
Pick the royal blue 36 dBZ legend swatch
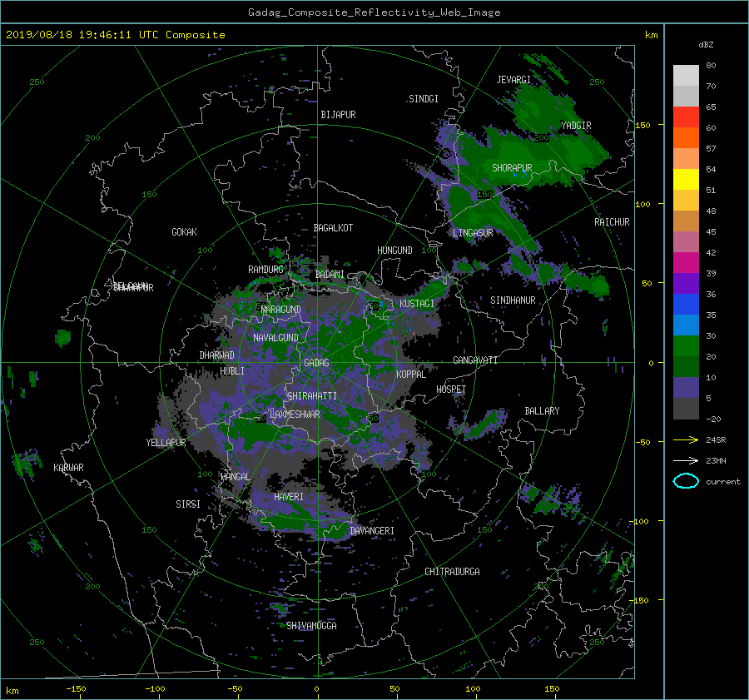click(686, 304)
